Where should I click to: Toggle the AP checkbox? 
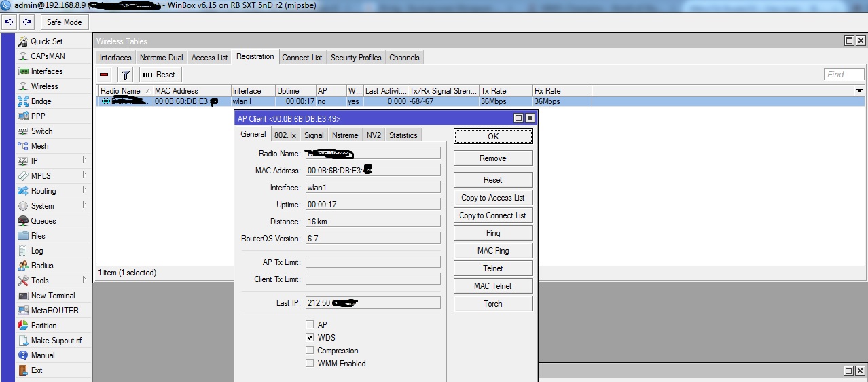pos(310,325)
